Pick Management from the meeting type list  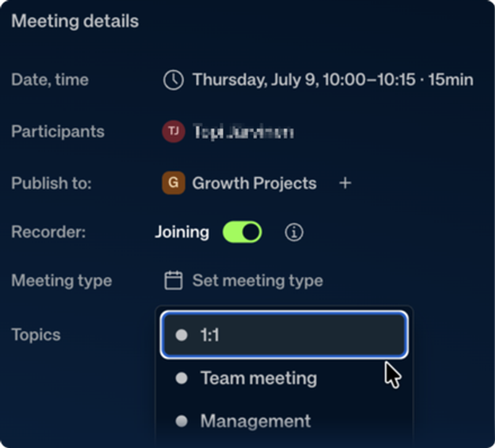284,421
